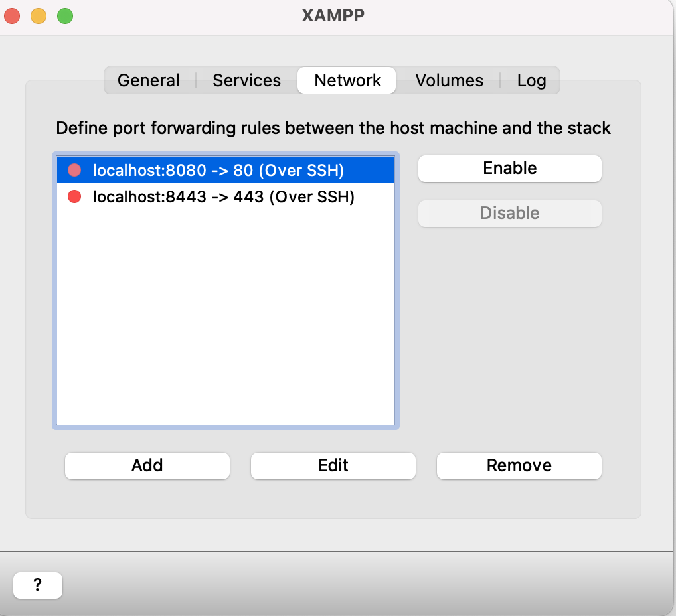Open the Services tab
This screenshot has width=676, height=616.
[246, 80]
